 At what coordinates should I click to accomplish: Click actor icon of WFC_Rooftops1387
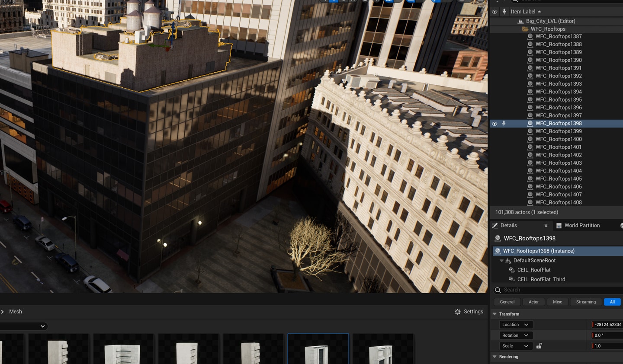pos(530,37)
